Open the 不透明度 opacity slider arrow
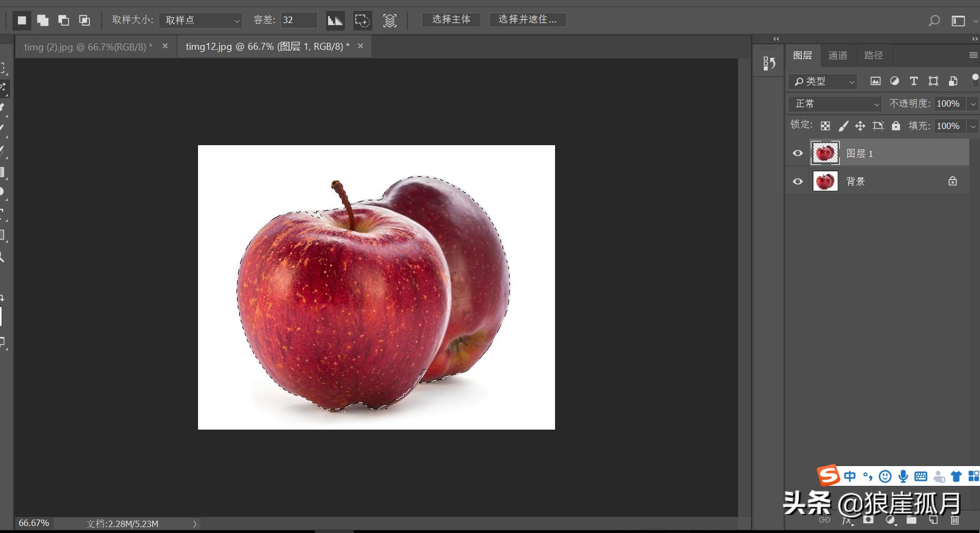980x533 pixels. [973, 103]
